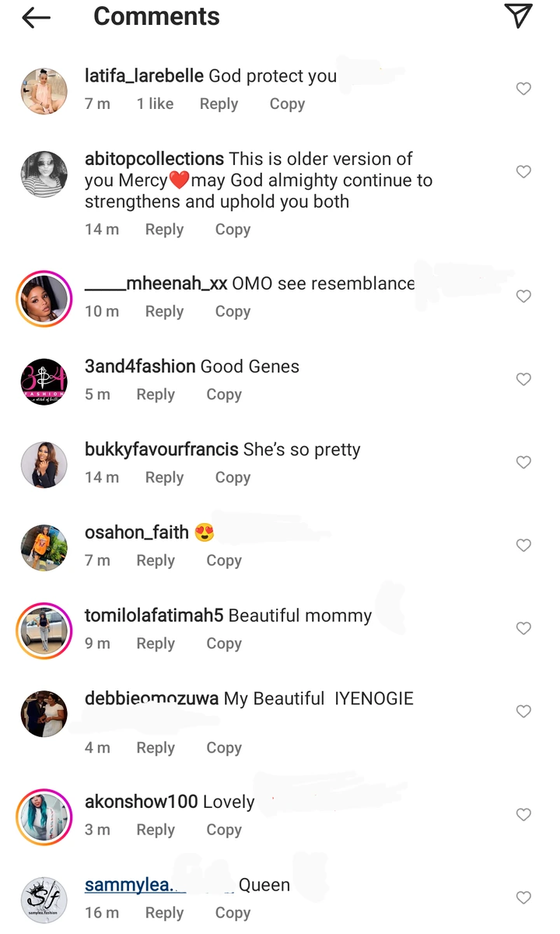Open the share paper-plane icon
Image resolution: width=560 pixels, height=934 pixels.
pyautogui.click(x=518, y=16)
